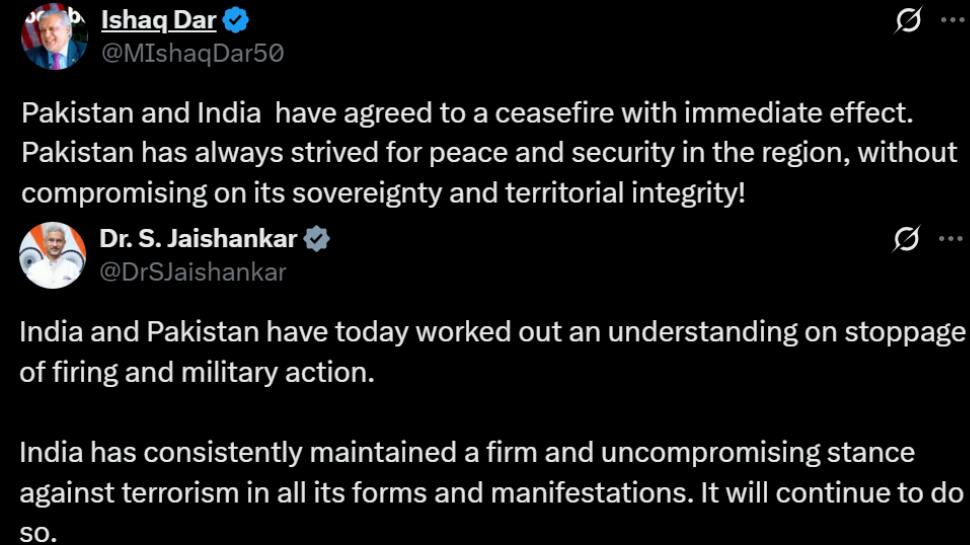The image size is (970, 545).
Task: Open more options menu on Ishaq Dar's post
Action: click(952, 20)
